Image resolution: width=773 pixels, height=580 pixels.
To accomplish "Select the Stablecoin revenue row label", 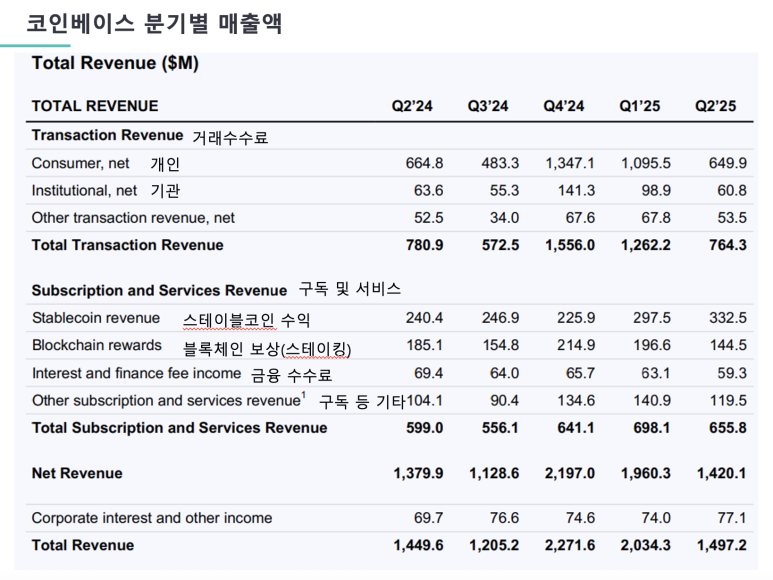I will pos(95,318).
